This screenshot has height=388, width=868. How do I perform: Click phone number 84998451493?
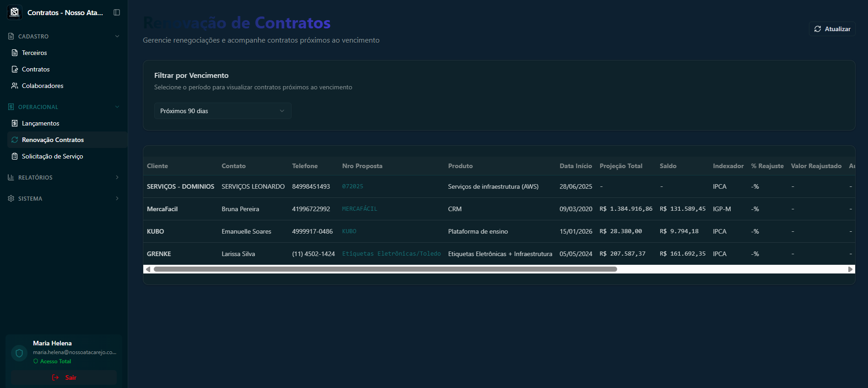coord(311,186)
